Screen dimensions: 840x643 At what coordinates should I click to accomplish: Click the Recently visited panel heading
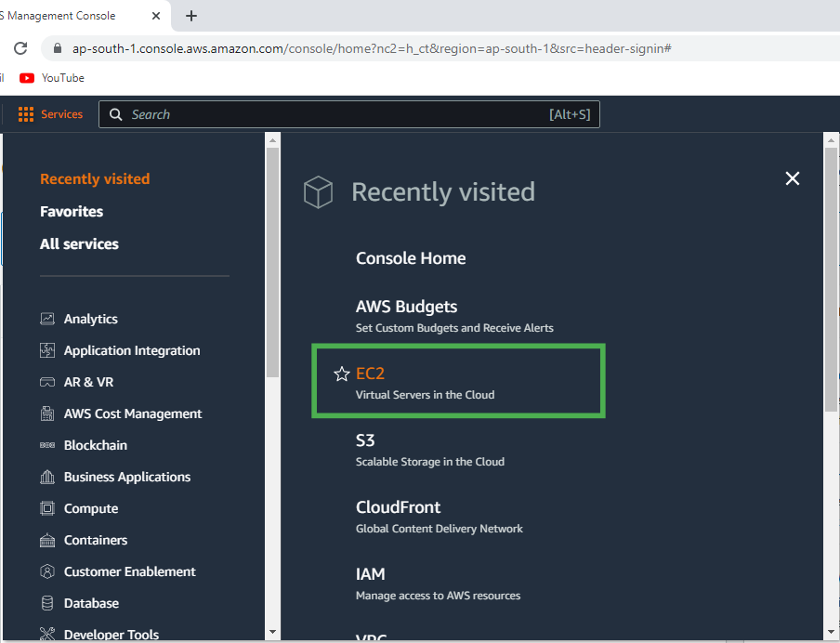pyautogui.click(x=443, y=191)
